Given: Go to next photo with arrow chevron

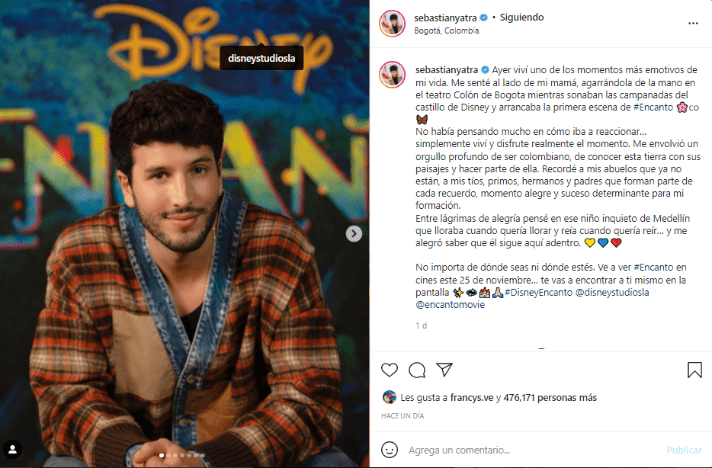Looking at the screenshot, I should tap(354, 234).
